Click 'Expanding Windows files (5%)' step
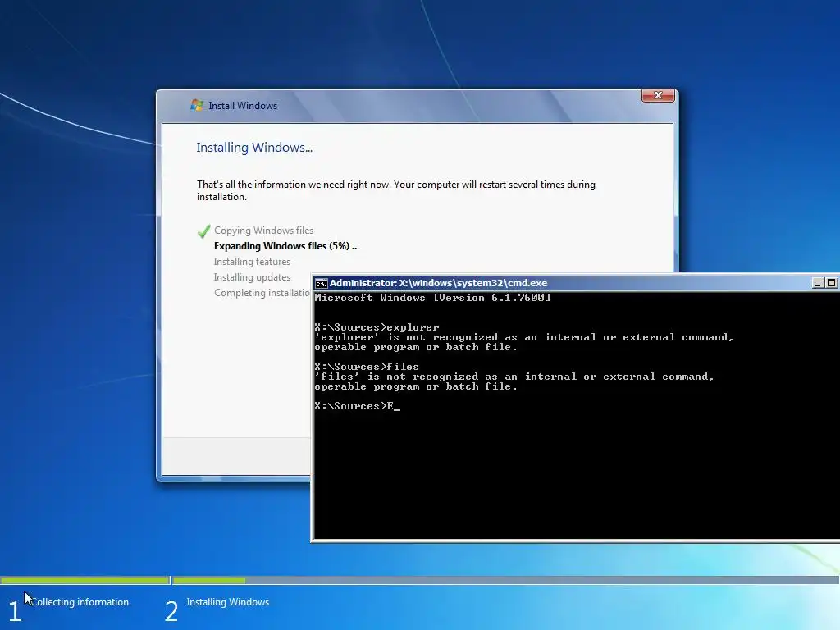840x630 pixels. [x=285, y=246]
